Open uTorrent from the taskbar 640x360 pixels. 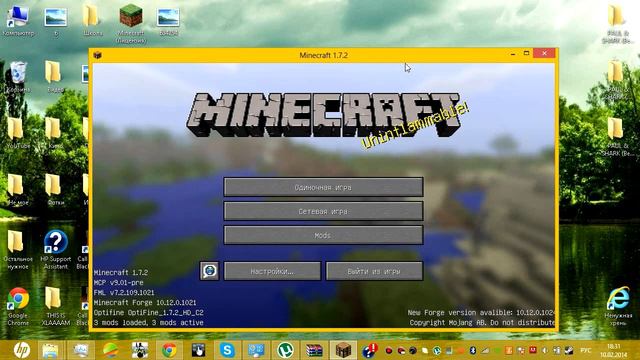tap(285, 350)
